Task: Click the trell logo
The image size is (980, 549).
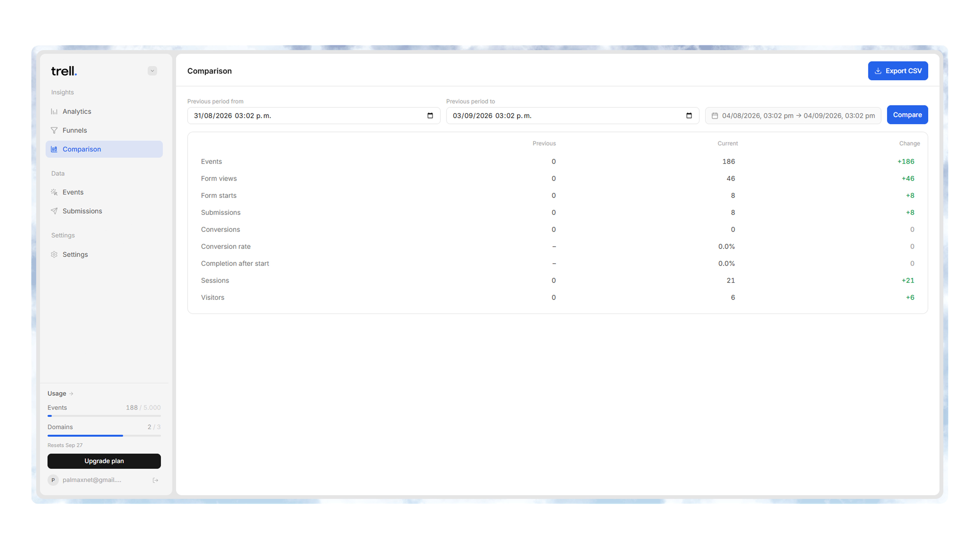Action: click(64, 71)
